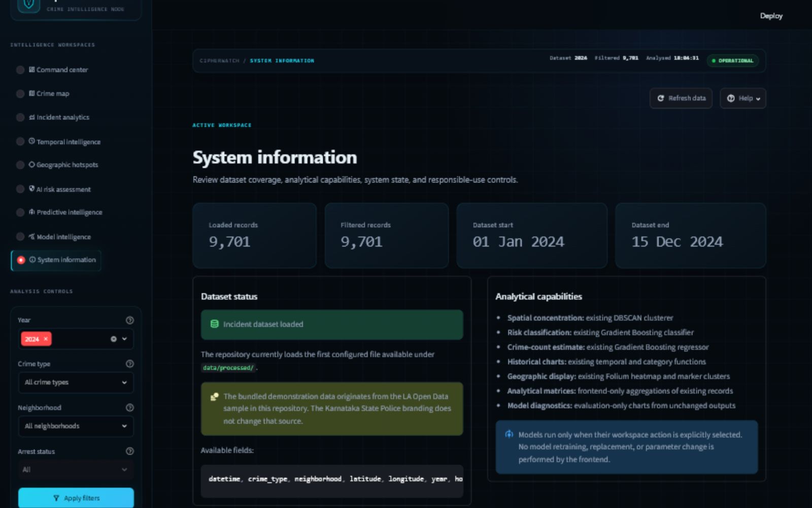Click the database icon in Incident dataset loaded
This screenshot has width=812, height=508.
point(214,324)
